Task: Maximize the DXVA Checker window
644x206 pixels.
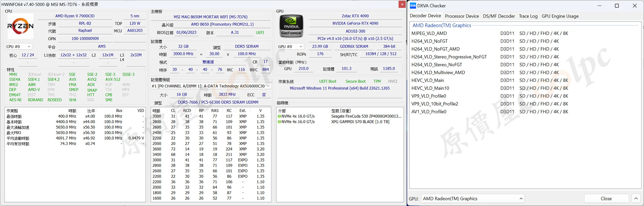Action: click(x=617, y=6)
